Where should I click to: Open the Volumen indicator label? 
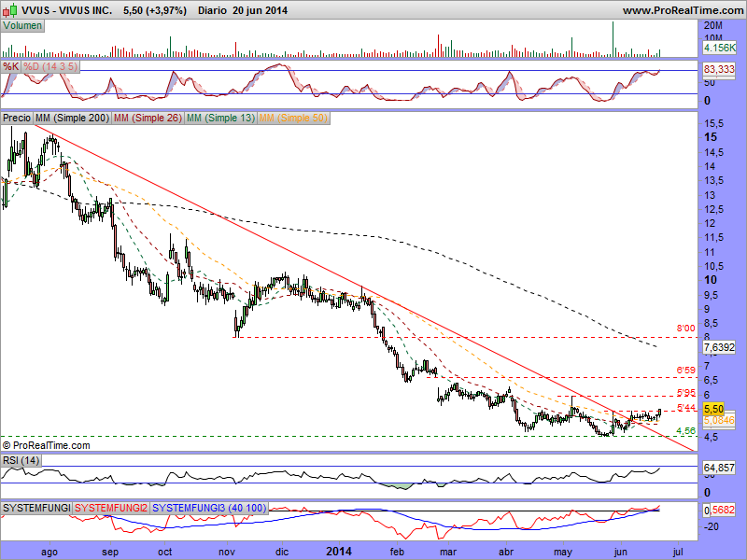[x=22, y=26]
